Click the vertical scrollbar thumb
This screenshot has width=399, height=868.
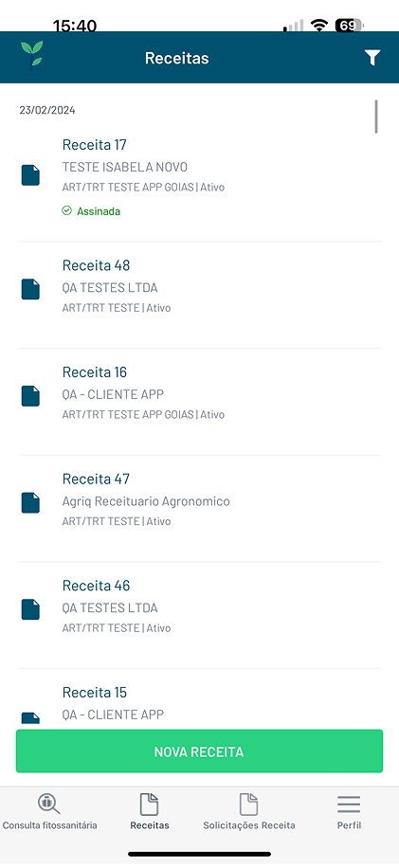(376, 117)
